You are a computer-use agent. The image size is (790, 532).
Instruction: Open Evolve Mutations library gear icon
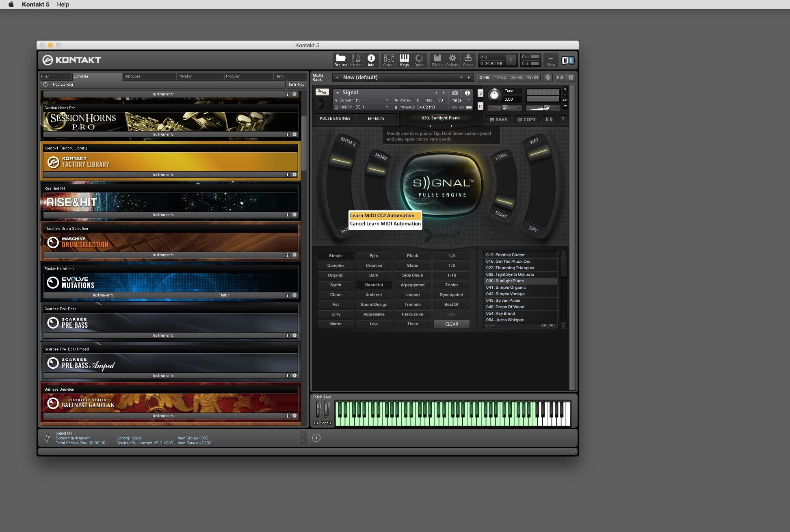(x=294, y=295)
